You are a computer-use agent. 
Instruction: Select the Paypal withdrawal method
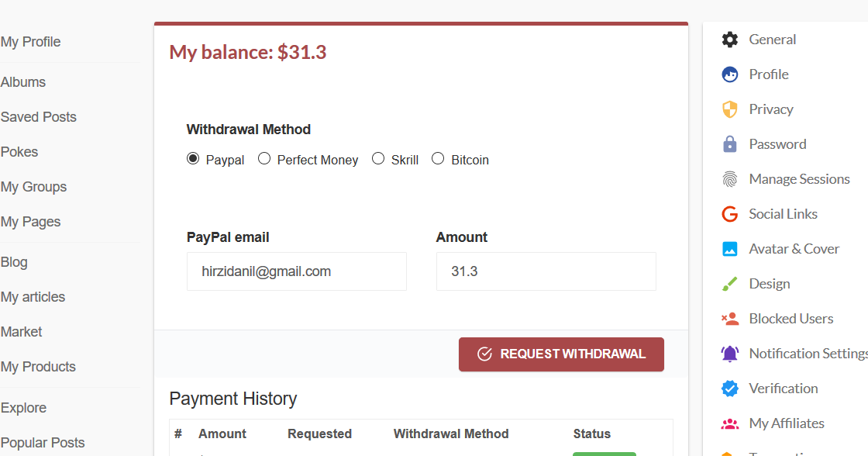(x=193, y=159)
